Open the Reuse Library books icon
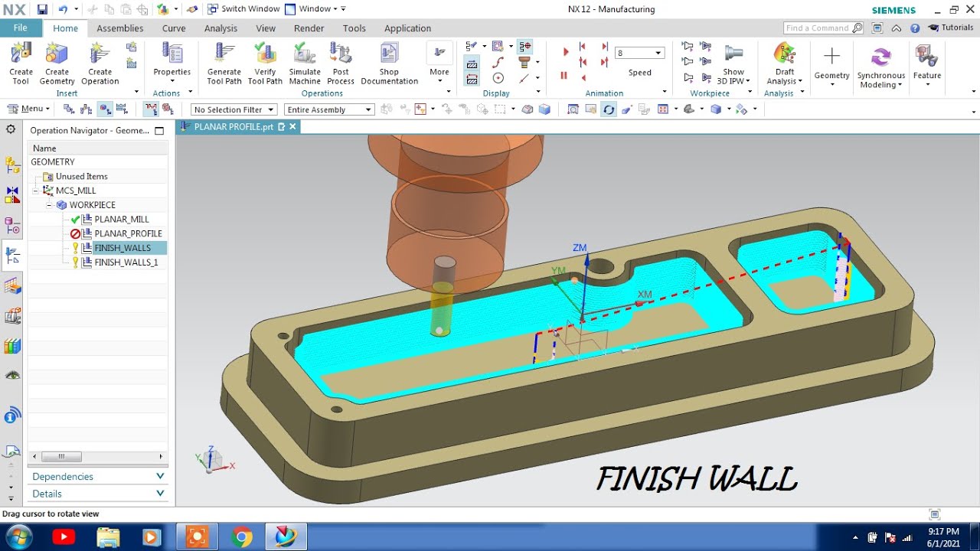The height and width of the screenshot is (551, 980). [x=12, y=346]
